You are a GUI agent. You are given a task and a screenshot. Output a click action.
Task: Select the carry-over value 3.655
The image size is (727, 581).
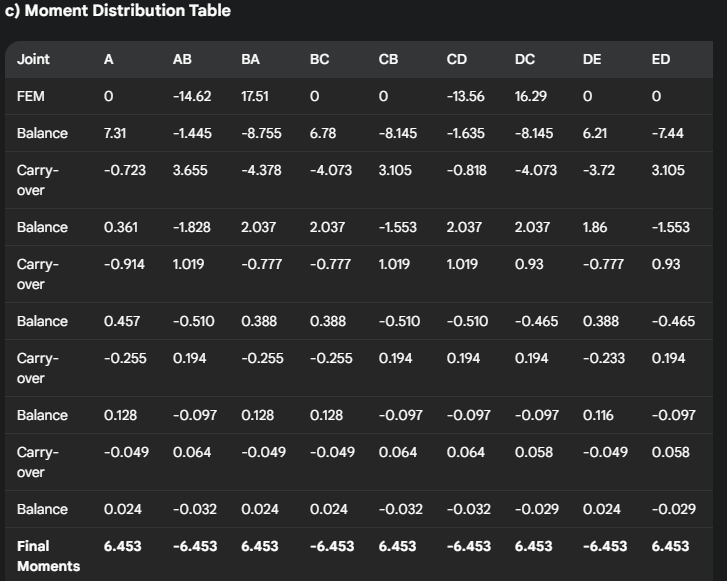point(190,170)
